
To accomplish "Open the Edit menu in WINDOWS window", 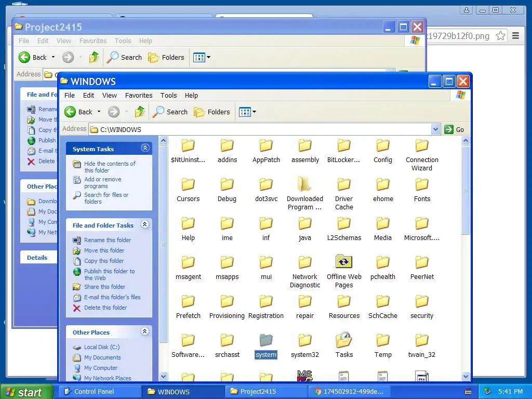I will click(88, 96).
